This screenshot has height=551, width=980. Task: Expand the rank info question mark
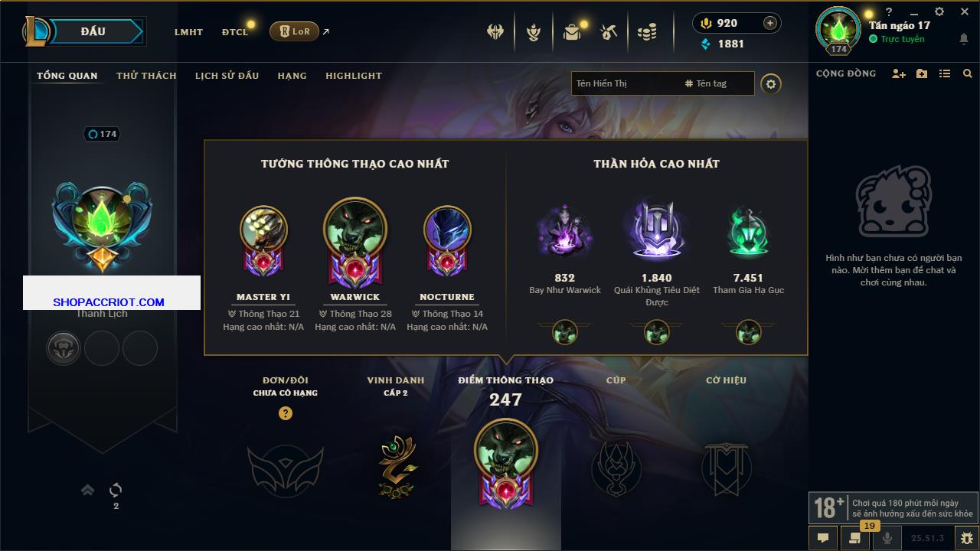[286, 413]
